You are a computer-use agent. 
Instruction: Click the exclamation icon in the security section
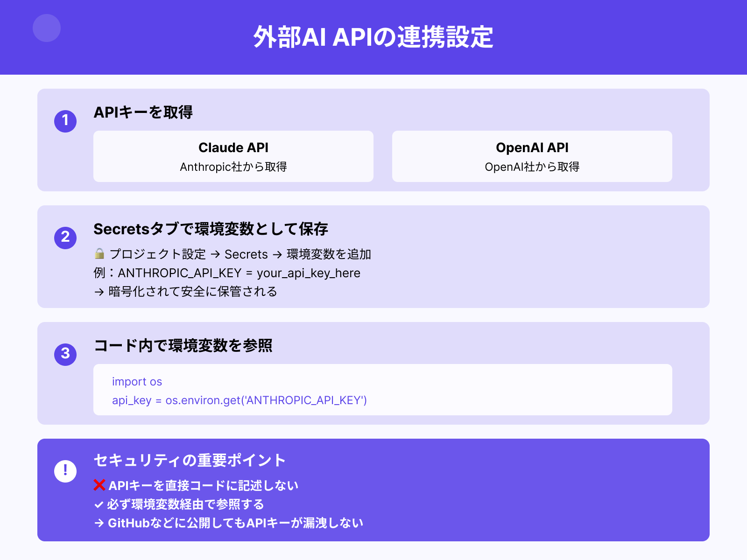64,470
